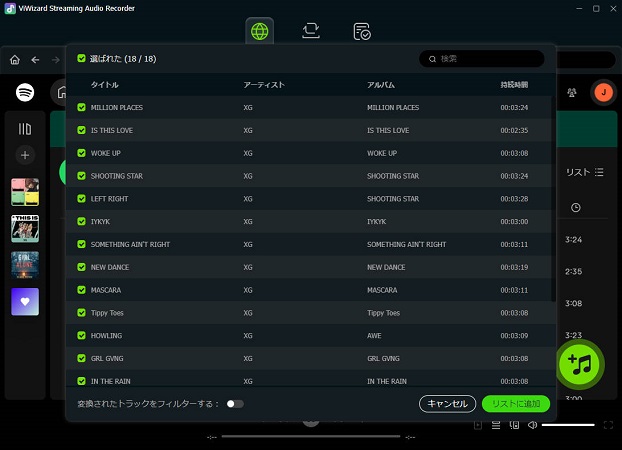This screenshot has height=450, width=622.
Task: Click the キャンセル button
Action: coord(447,404)
